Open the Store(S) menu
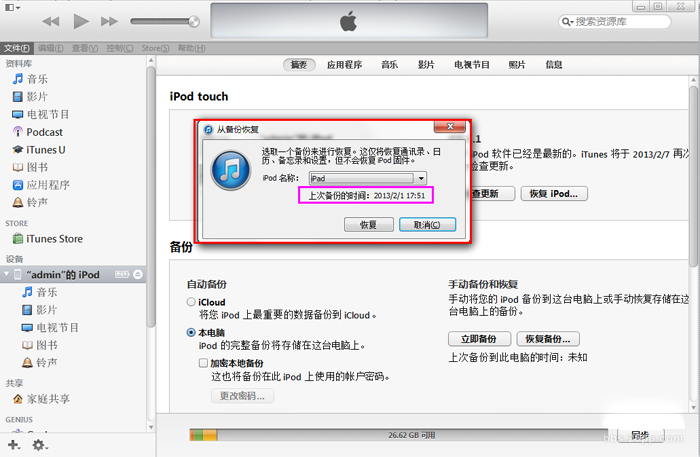Image resolution: width=700 pixels, height=457 pixels. pyautogui.click(x=155, y=48)
